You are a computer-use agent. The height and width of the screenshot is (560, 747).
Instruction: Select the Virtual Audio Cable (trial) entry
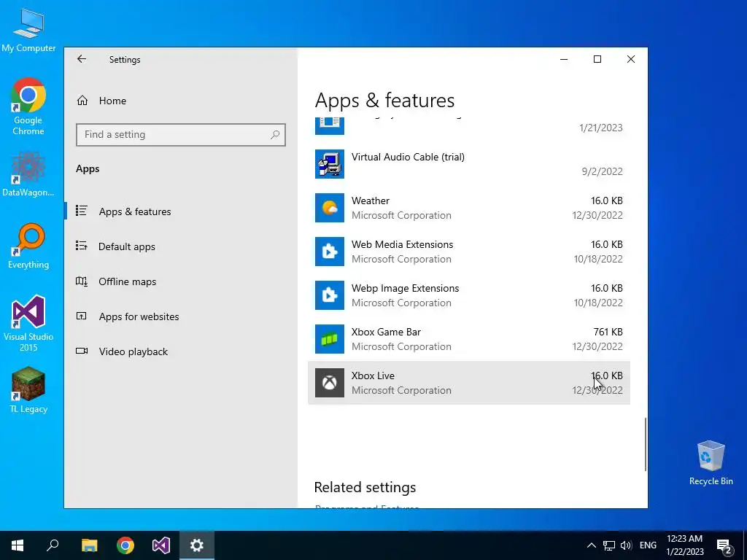469,164
